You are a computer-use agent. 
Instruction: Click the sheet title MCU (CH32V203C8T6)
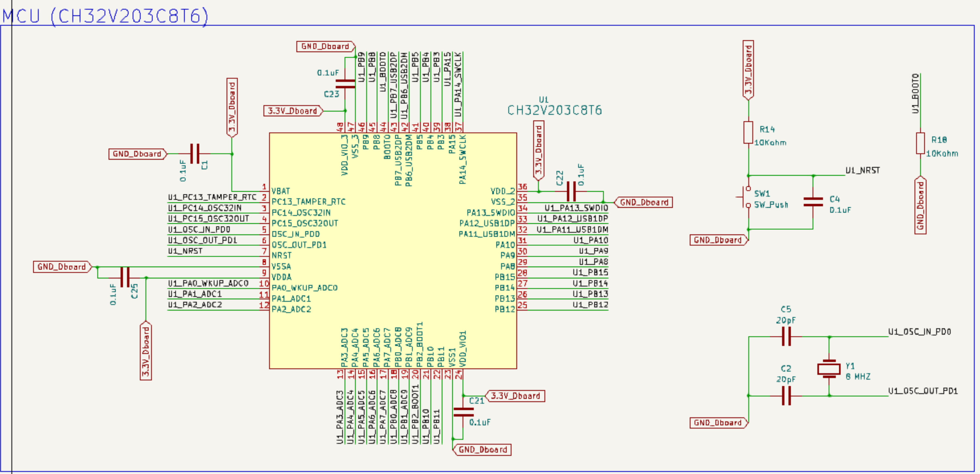coord(106,16)
